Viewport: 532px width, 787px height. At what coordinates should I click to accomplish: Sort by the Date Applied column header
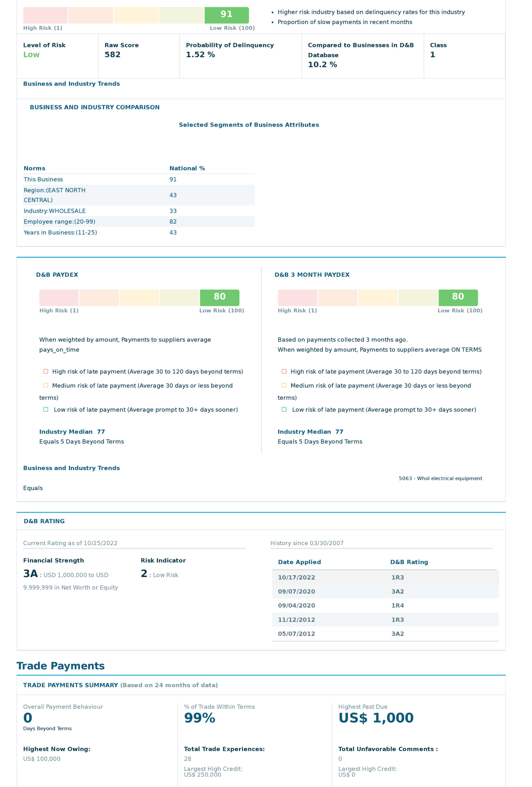(299, 562)
